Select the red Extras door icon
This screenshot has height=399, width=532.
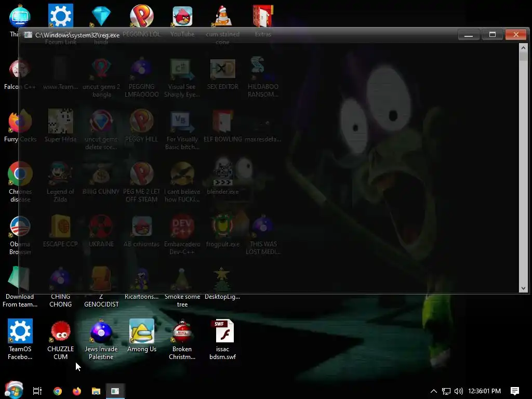(x=263, y=16)
